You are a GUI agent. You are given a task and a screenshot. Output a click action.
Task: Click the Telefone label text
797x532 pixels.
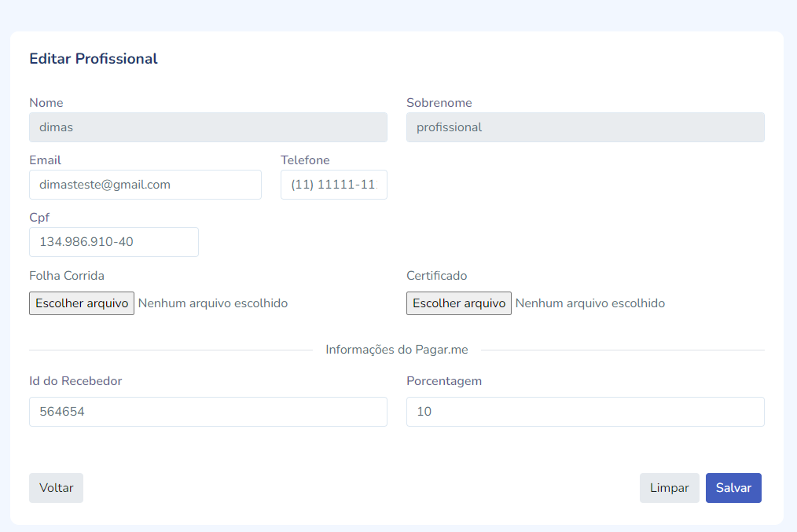point(305,160)
